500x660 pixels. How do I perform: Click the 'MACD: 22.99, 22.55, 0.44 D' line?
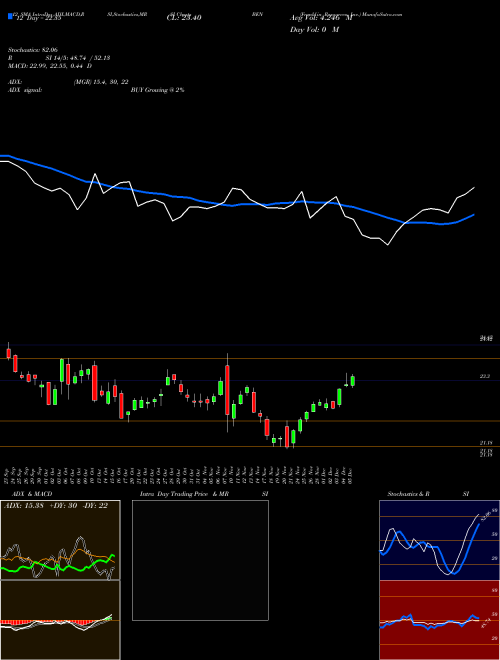click(x=50, y=66)
